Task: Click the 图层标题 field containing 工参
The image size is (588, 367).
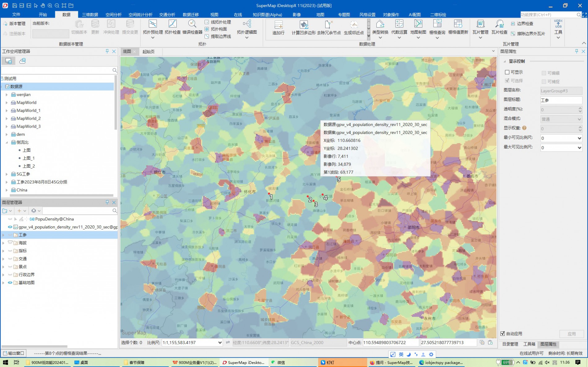Action: [561, 100]
